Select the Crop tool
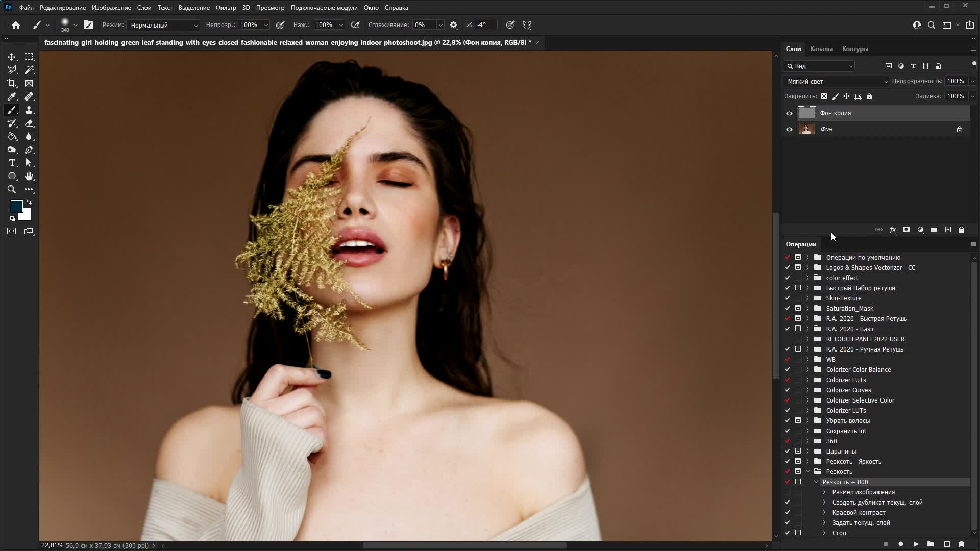Image resolution: width=980 pixels, height=551 pixels. click(x=12, y=83)
